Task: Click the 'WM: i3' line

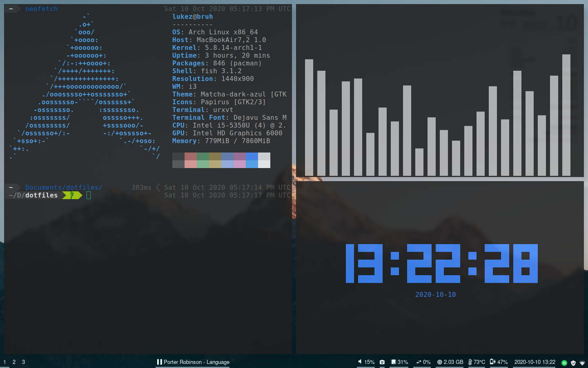Action: point(185,86)
